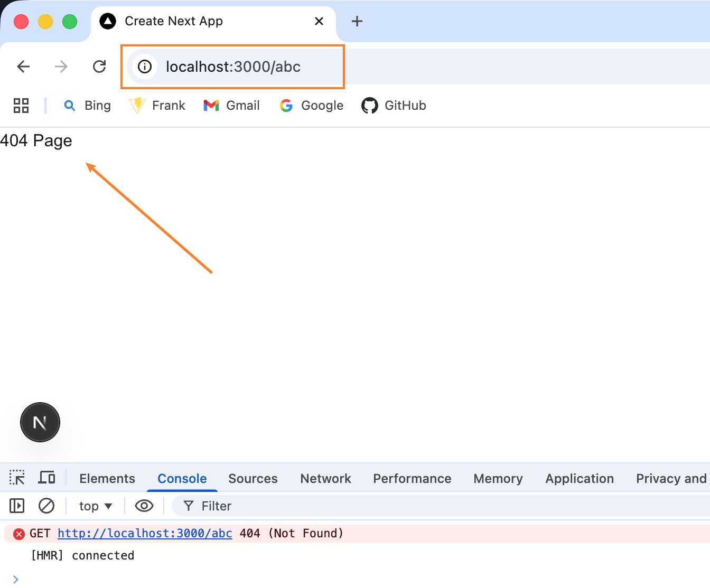This screenshot has width=710, height=588.
Task: Open a new browser tab
Action: pos(357,21)
